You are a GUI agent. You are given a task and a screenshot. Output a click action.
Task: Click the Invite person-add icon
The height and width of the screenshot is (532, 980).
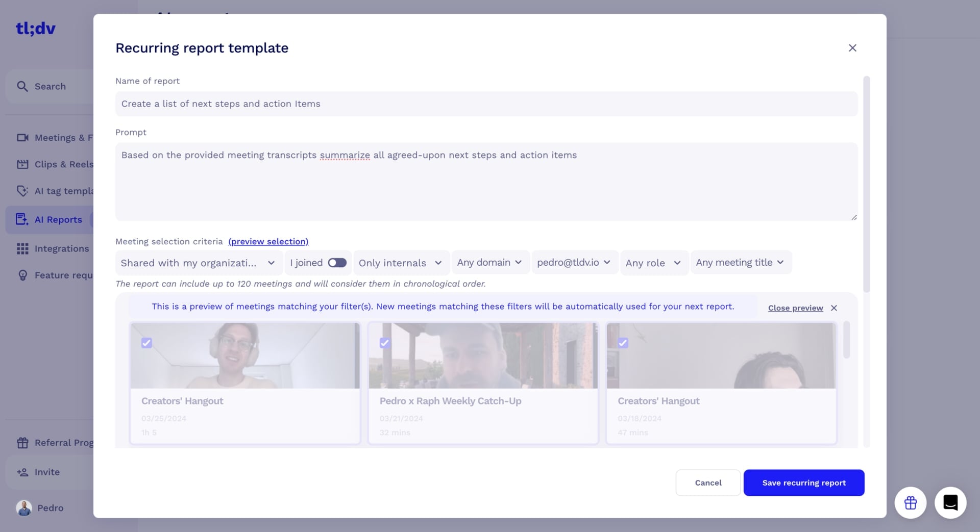coord(22,472)
